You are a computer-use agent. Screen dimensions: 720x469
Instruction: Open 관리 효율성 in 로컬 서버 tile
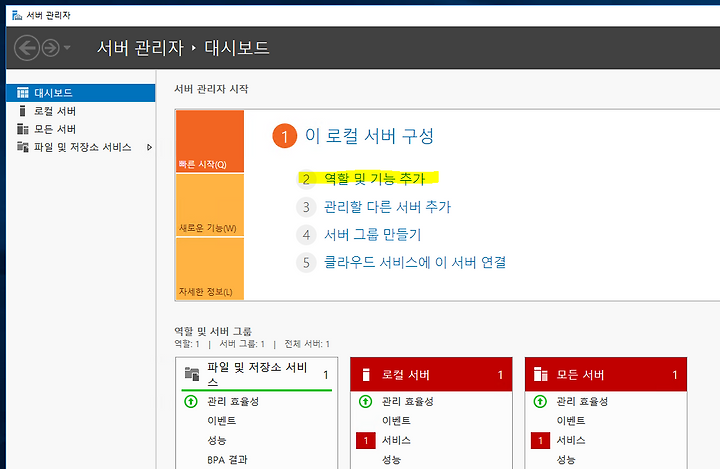(x=408, y=401)
